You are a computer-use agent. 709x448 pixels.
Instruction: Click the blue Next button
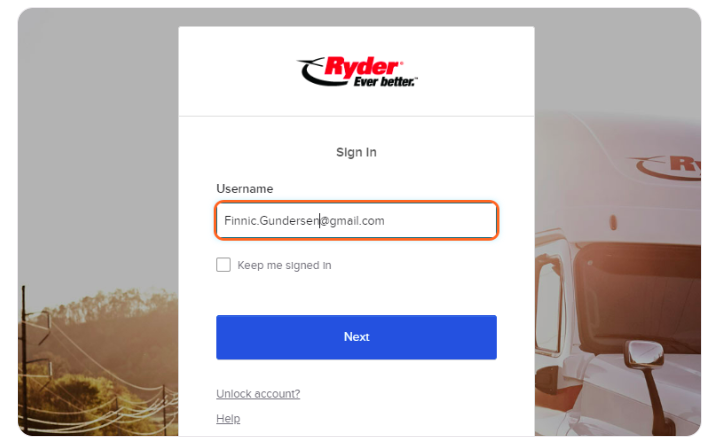click(356, 337)
